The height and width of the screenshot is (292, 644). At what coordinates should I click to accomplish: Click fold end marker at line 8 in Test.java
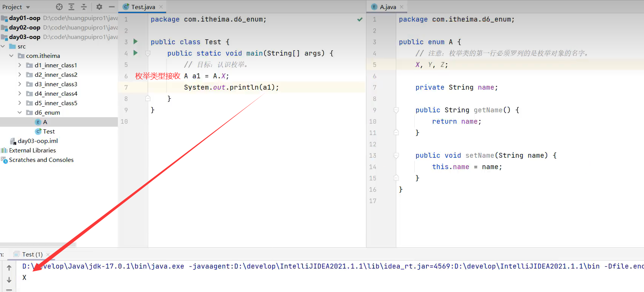click(x=148, y=98)
